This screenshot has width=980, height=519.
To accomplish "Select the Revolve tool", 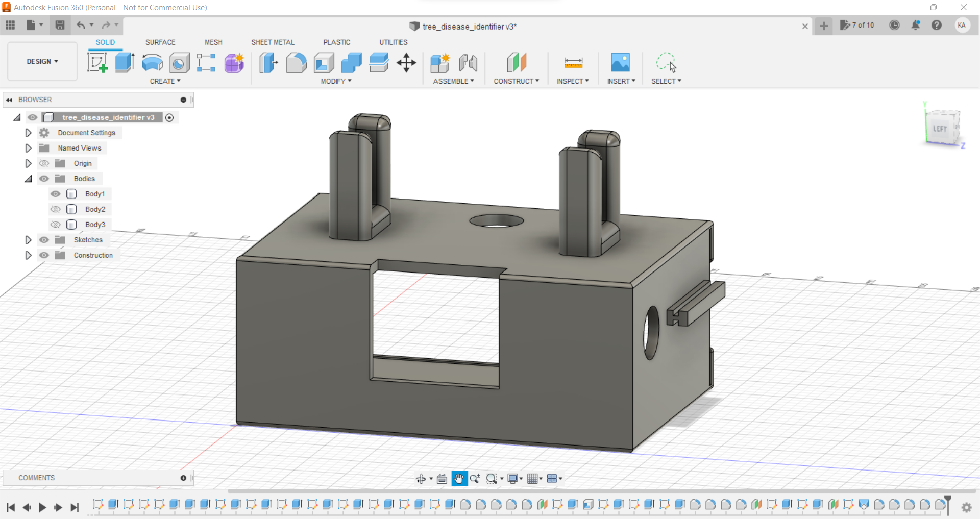I will (152, 63).
